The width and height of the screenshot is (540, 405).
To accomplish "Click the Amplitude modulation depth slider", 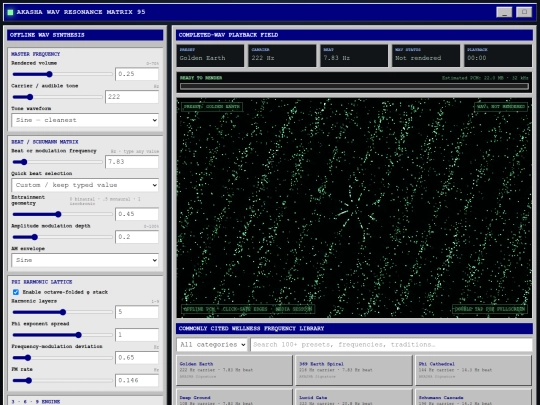I will 63,237.
